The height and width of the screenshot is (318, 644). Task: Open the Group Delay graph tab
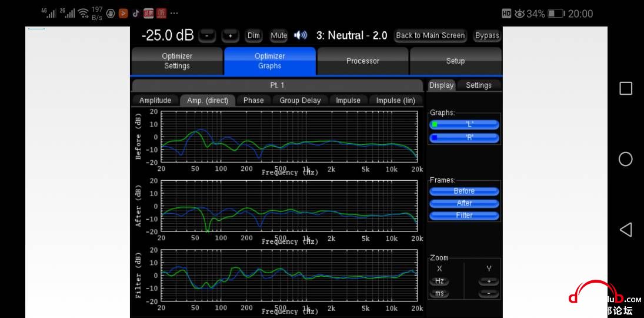[x=300, y=100]
